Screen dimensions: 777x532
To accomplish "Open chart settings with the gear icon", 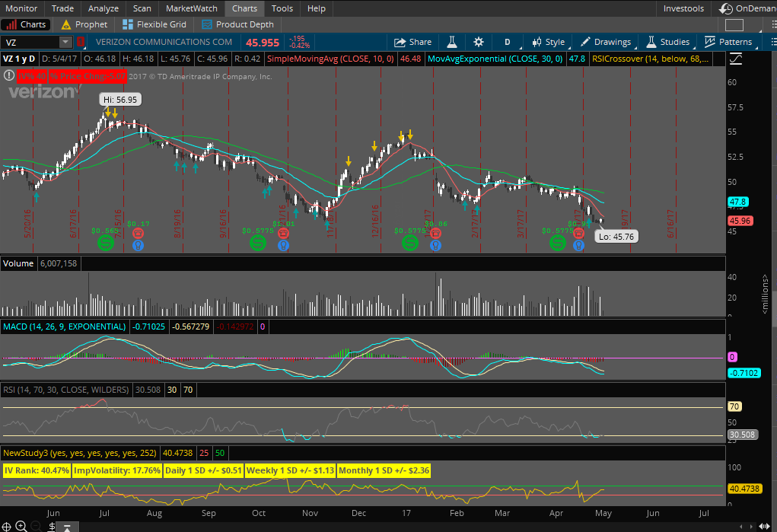I will point(478,42).
